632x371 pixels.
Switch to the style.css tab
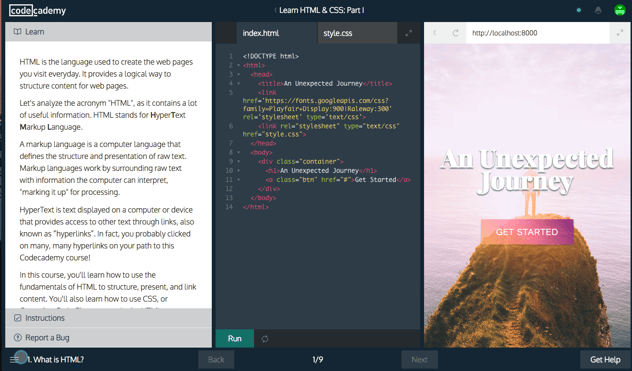357,33
